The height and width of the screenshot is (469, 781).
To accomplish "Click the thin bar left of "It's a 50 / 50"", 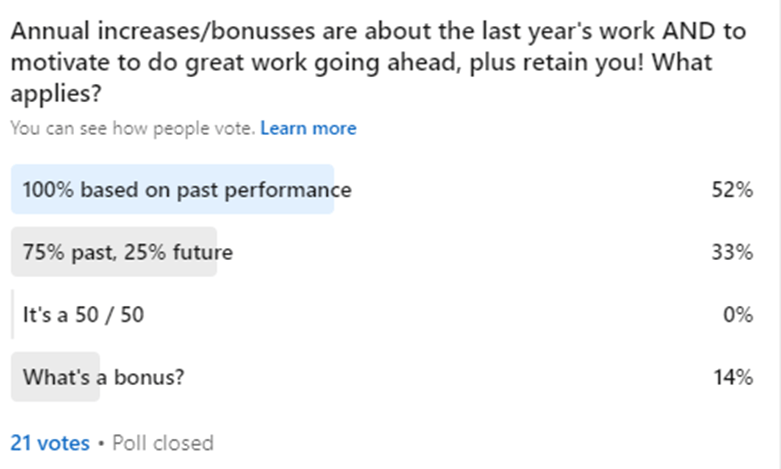I will click(13, 315).
